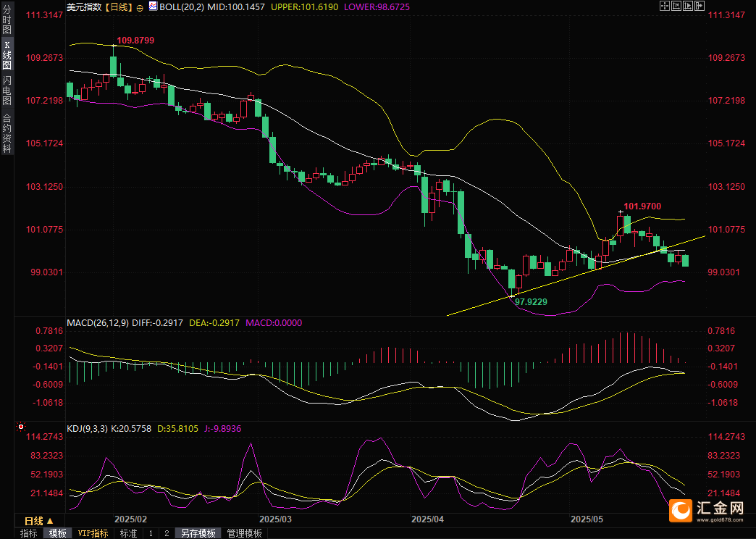Click the crosshair cursor icon at top right
This screenshot has height=539, width=756.
tap(665, 6)
